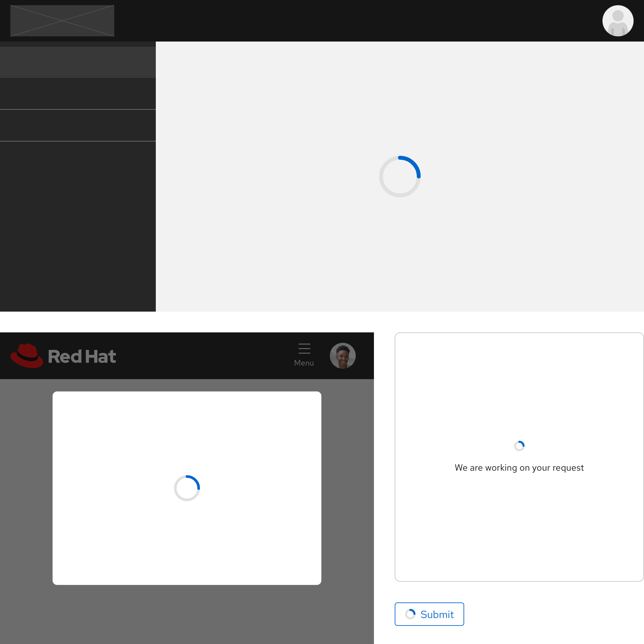Screen dimensions: 644x644
Task: Click the profile photo next to Menu
Action: pyautogui.click(x=342, y=356)
